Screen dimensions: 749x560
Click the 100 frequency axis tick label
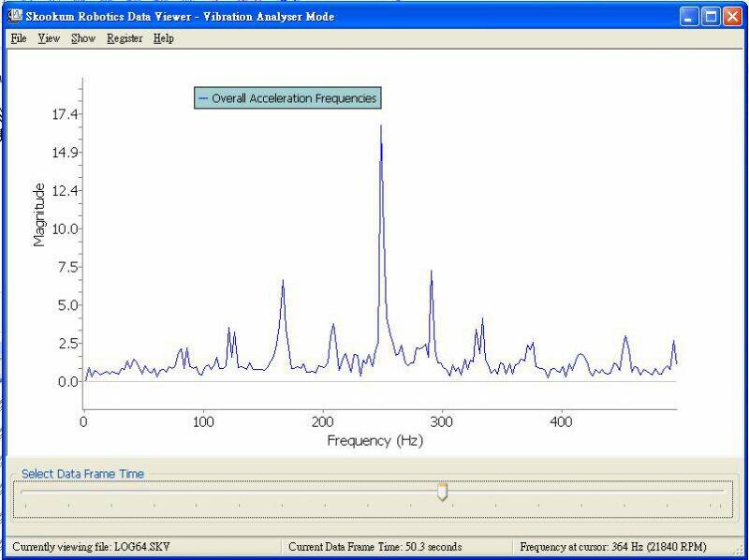203,422
